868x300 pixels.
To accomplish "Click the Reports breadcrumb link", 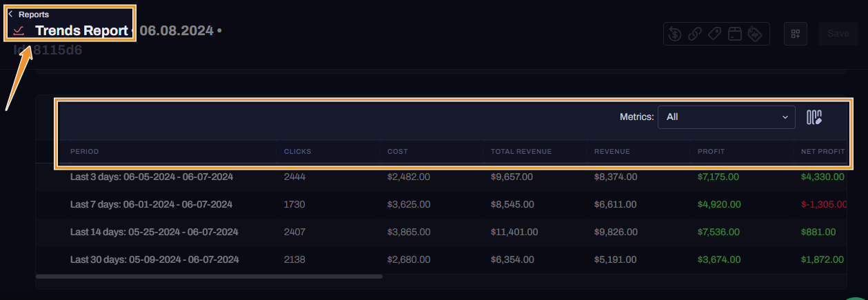I will 33,14.
